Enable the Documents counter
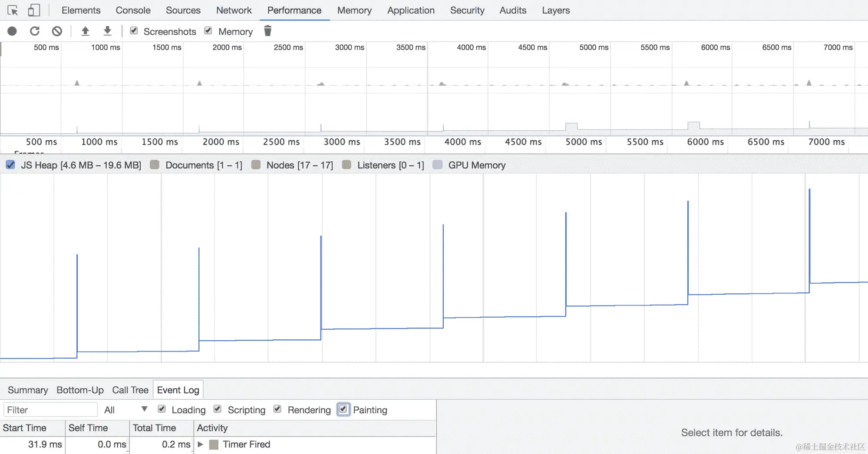Image resolution: width=868 pixels, height=454 pixels. [x=155, y=165]
